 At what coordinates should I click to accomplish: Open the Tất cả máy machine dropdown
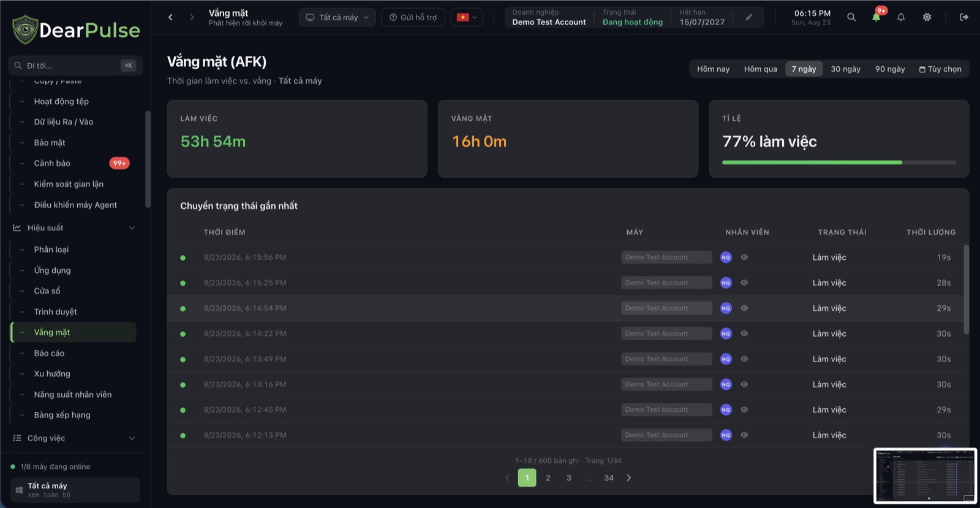coord(337,17)
